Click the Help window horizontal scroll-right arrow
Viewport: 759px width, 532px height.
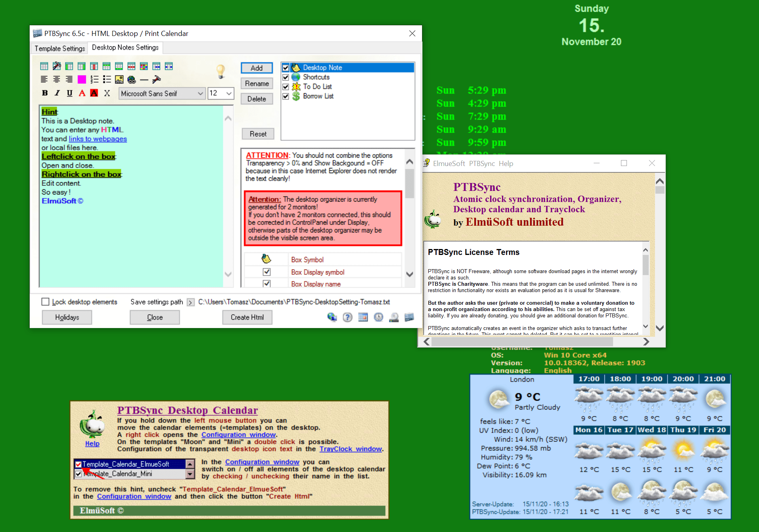pos(646,341)
